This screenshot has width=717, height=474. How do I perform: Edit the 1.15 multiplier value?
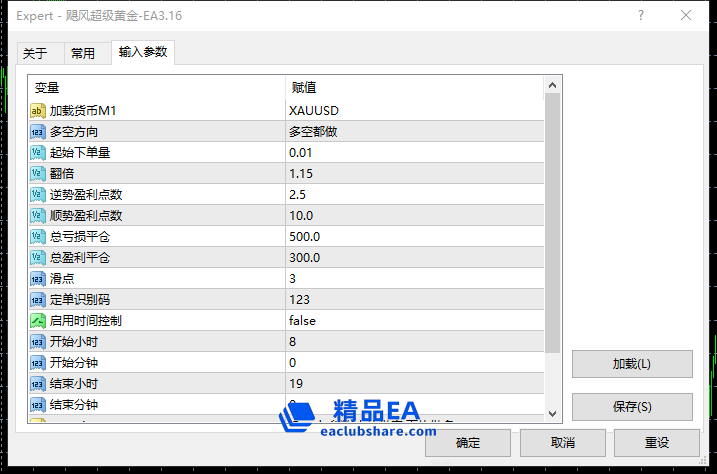[x=415, y=174]
